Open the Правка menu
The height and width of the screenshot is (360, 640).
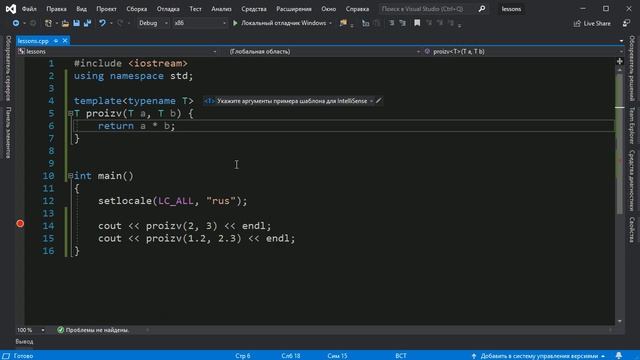56,9
